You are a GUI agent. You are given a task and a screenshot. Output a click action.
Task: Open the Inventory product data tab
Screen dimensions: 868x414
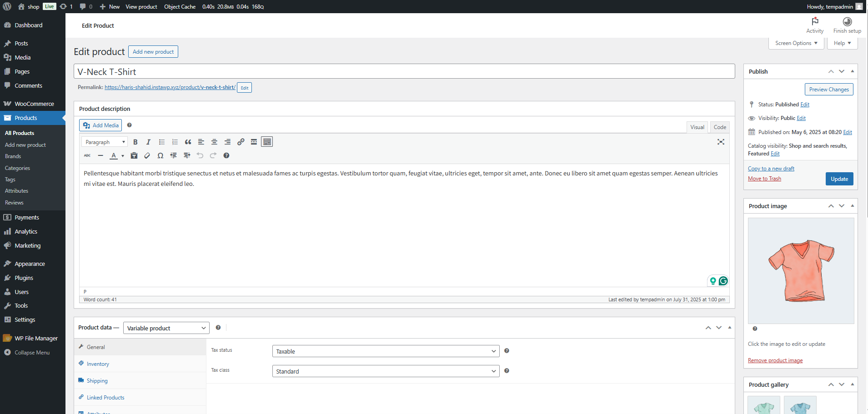click(x=98, y=364)
